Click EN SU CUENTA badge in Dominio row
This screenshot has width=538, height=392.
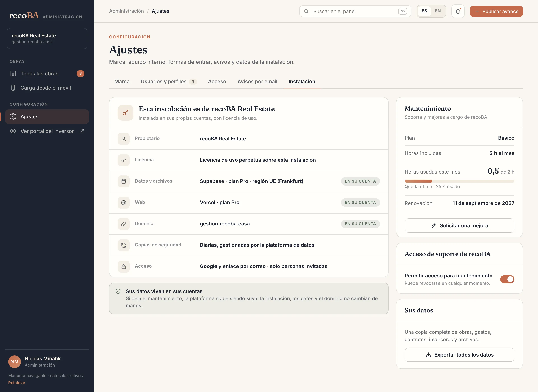[360, 224]
